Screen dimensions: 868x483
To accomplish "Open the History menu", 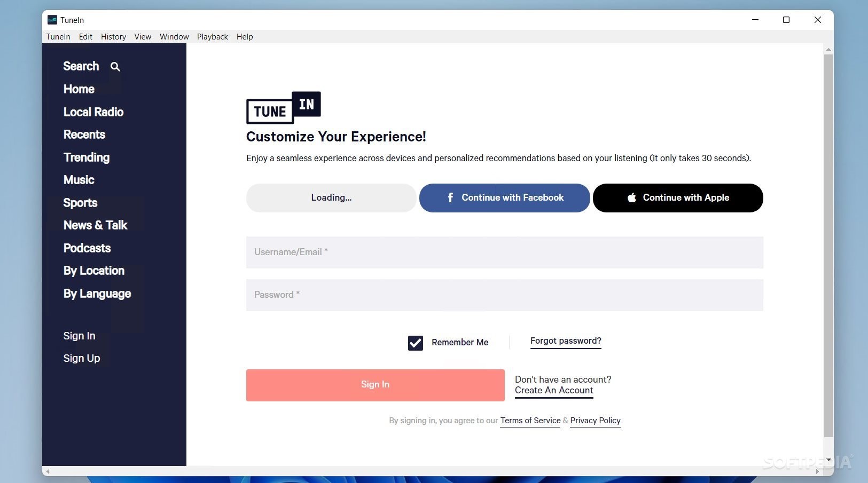I will point(113,37).
